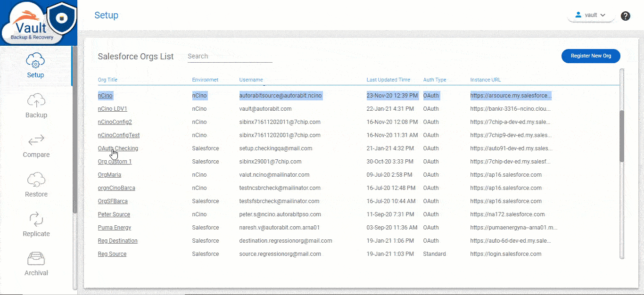The width and height of the screenshot is (644, 295).
Task: Click username setup.checkingqa@mail.com
Action: [276, 148]
